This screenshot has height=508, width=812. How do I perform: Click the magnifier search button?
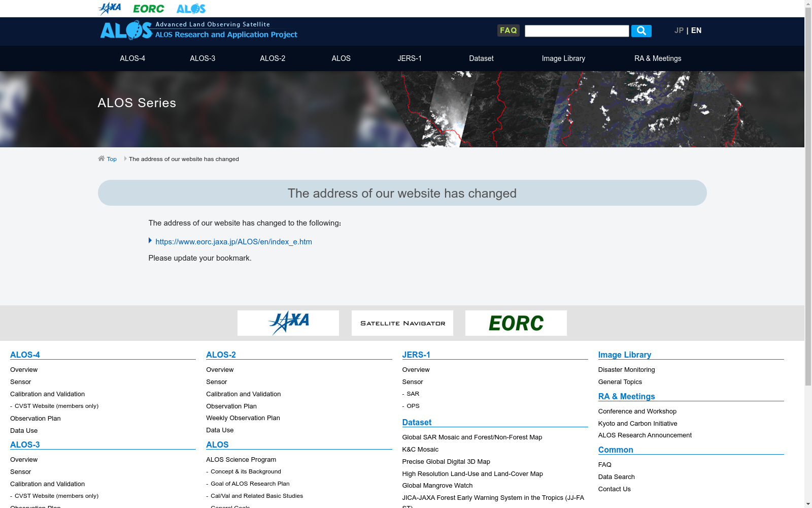(641, 31)
